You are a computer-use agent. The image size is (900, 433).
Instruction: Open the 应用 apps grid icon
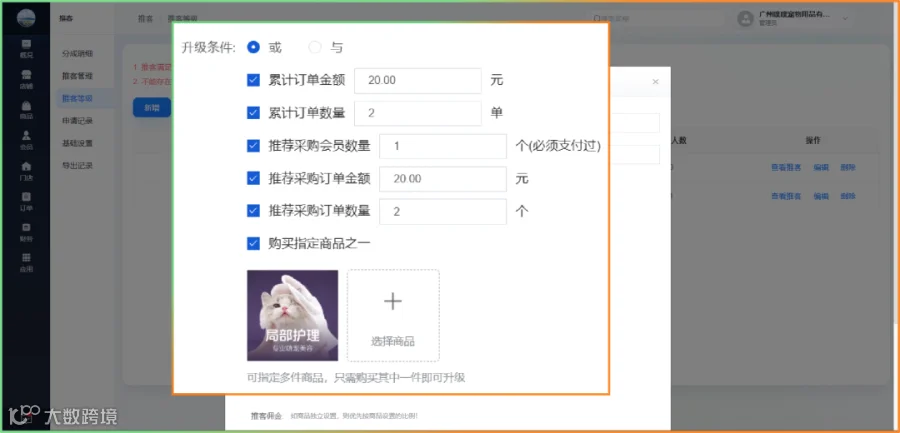tap(26, 262)
